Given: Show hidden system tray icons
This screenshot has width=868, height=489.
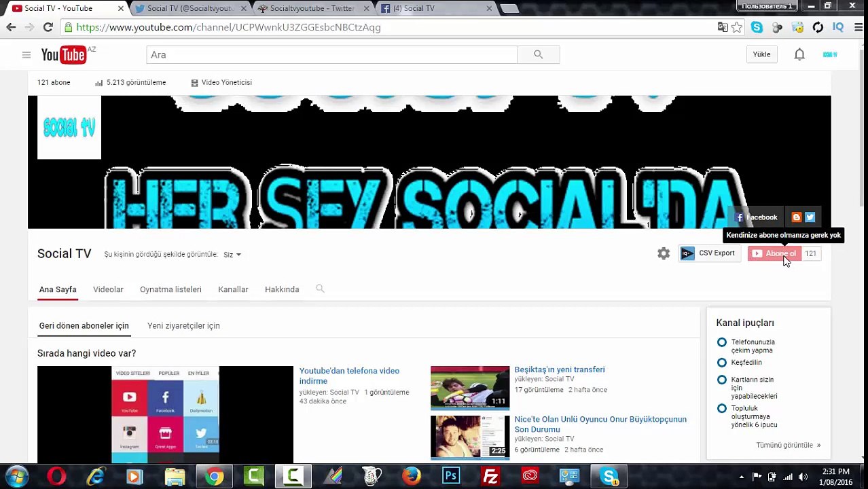Looking at the screenshot, I should pos(742,476).
